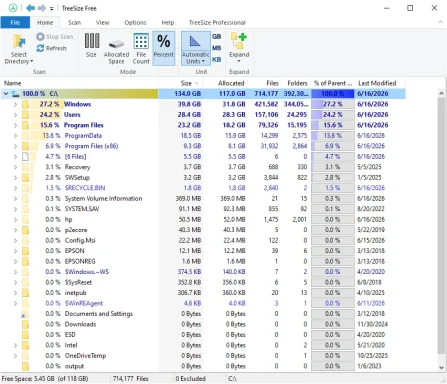447x384 pixels.
Task: Select the $WinREAgent row
Action: pos(203,303)
